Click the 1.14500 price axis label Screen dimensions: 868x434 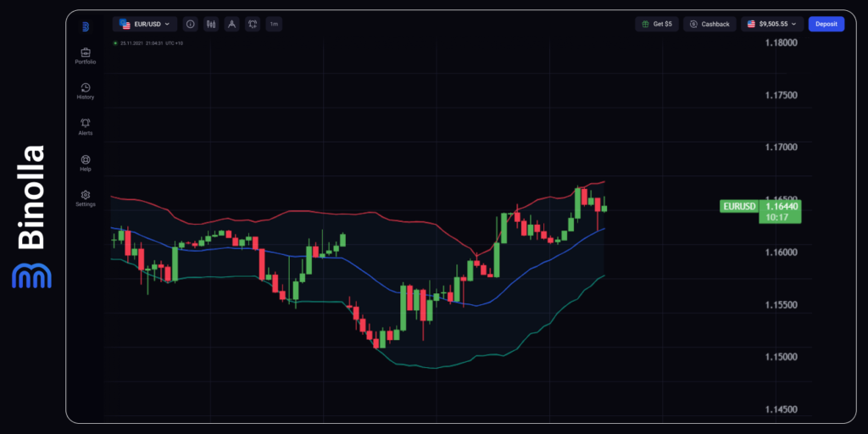(781, 409)
